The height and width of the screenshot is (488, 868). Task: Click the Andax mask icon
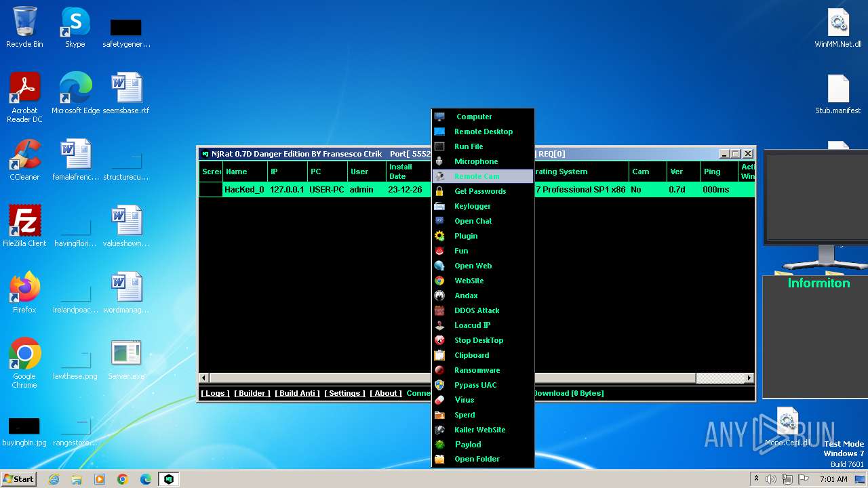click(x=439, y=296)
